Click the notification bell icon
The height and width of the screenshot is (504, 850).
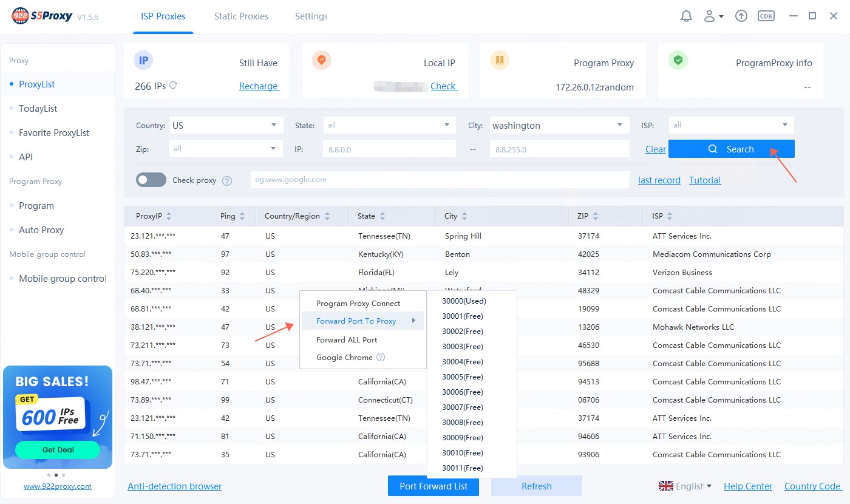[x=686, y=16]
